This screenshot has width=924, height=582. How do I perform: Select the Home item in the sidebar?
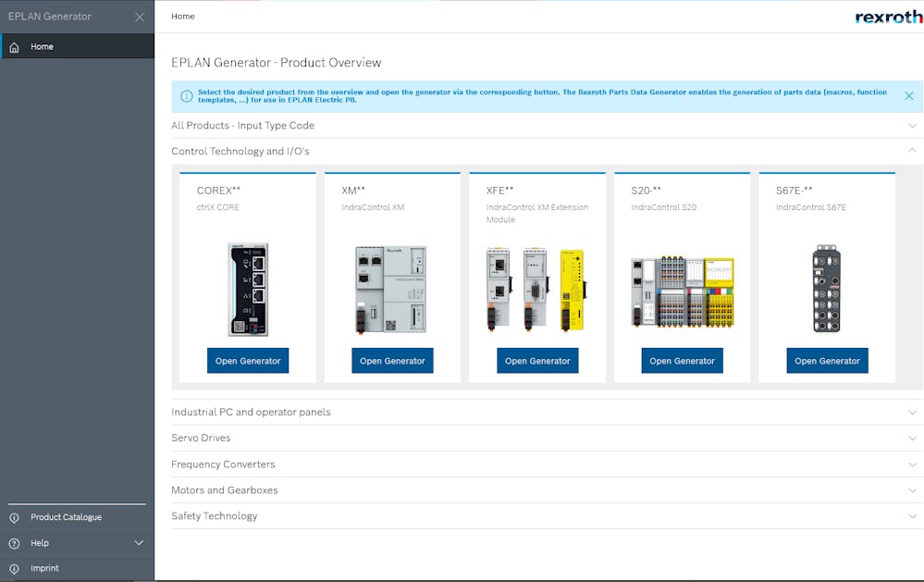77,46
